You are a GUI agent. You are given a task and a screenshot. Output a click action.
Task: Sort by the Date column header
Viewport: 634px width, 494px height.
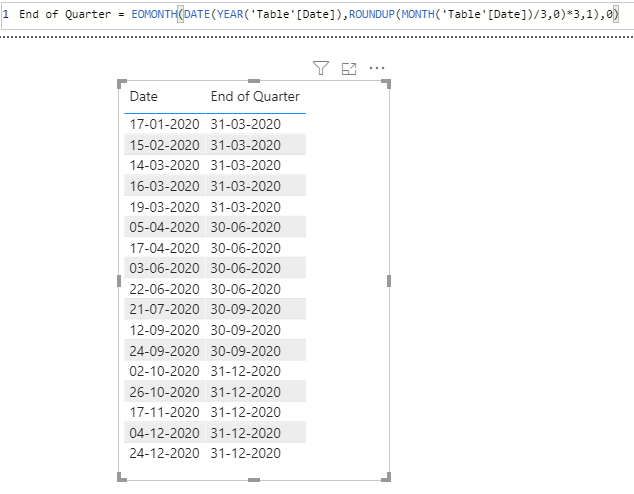tap(144, 97)
